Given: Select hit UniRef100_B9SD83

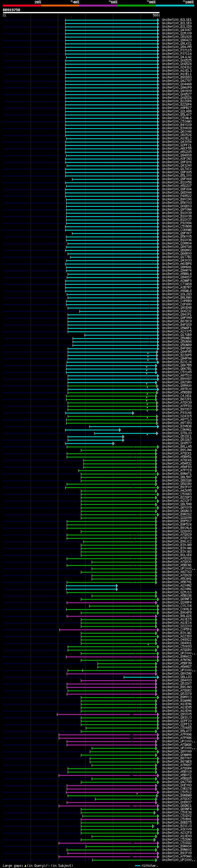Looking at the screenshot, I should pyautogui.click(x=176, y=78).
